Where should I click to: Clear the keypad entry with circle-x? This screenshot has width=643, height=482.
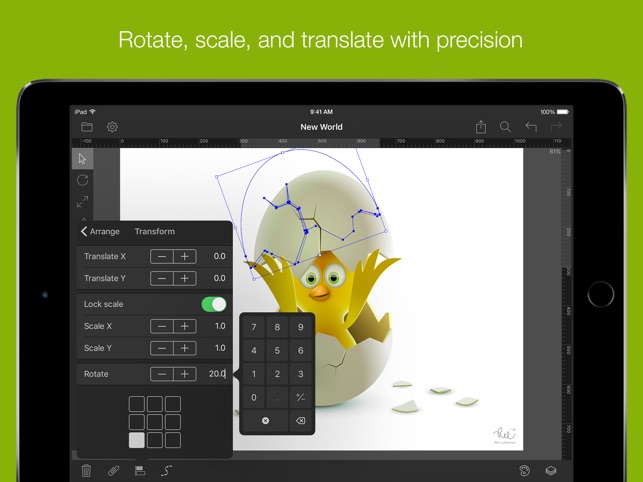(x=265, y=420)
